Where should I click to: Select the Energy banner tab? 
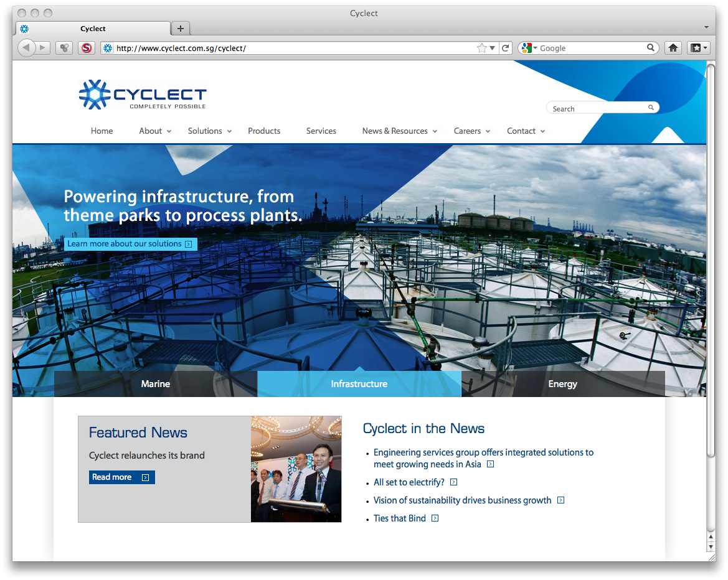click(x=562, y=384)
